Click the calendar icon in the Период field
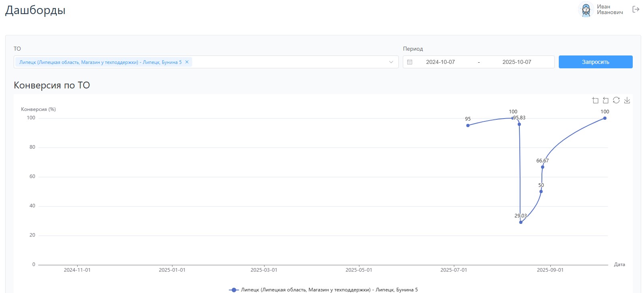The height and width of the screenshot is (293, 644). pos(410,62)
